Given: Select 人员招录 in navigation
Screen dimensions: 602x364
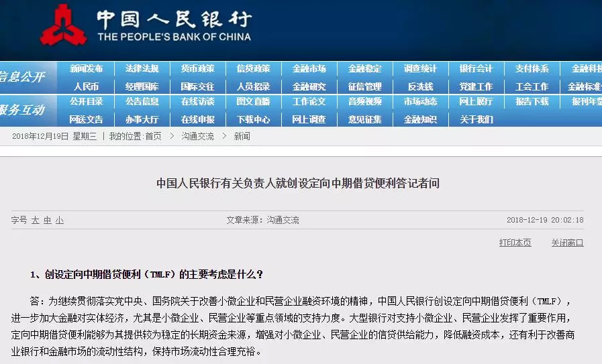Looking at the screenshot, I should pyautogui.click(x=254, y=86).
